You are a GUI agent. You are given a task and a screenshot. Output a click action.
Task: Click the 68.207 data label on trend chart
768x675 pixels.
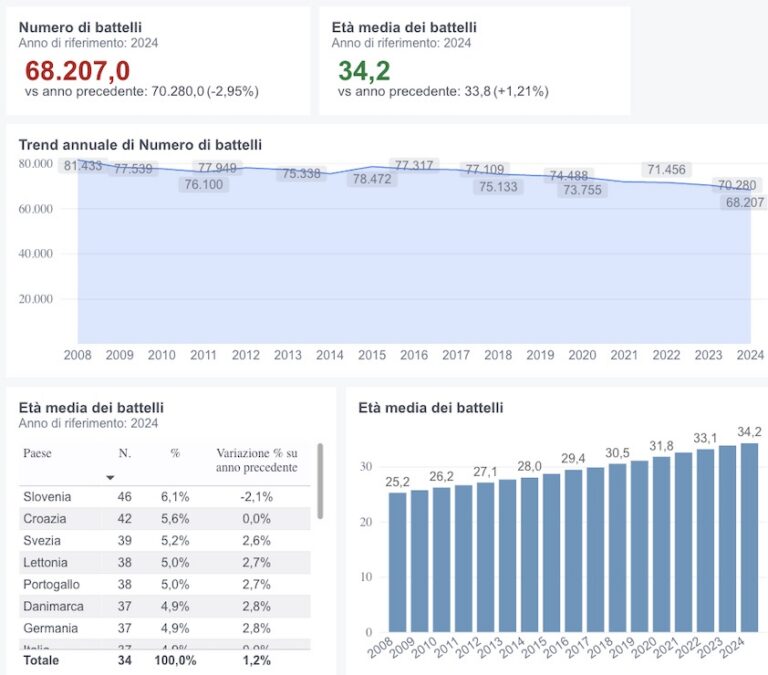coord(745,202)
